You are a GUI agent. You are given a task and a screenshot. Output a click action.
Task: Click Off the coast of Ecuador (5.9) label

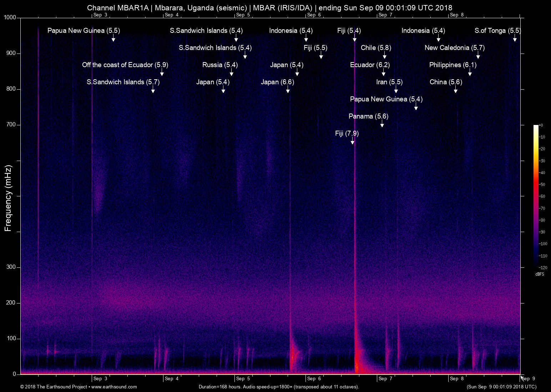coord(125,65)
